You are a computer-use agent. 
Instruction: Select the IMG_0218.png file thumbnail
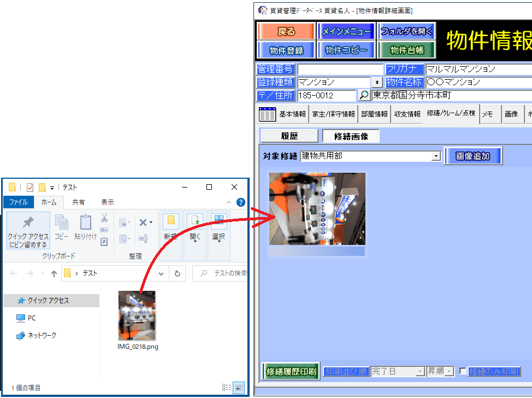point(137,315)
